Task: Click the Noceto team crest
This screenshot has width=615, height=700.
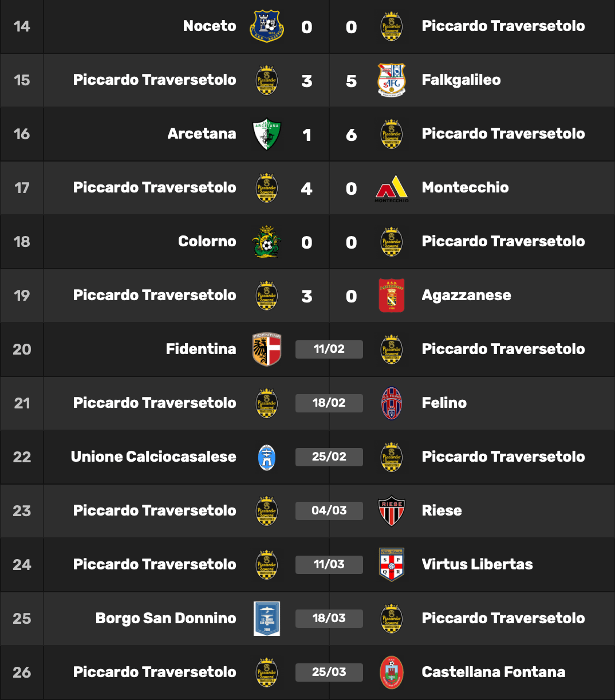Action: (x=267, y=26)
